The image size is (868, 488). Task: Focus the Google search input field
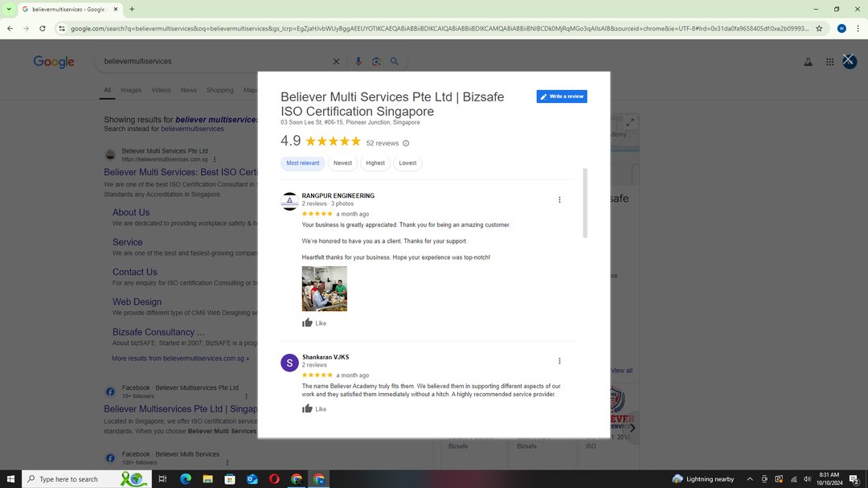click(x=216, y=61)
